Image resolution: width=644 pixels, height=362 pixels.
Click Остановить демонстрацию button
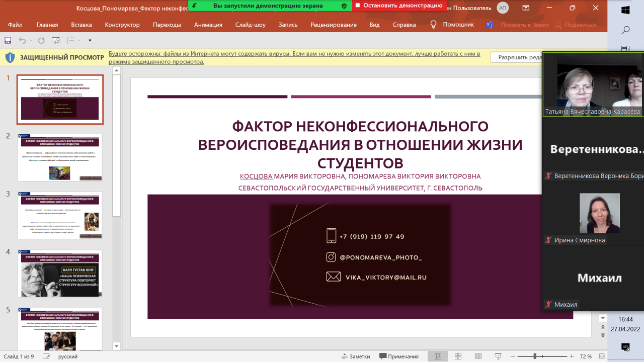pyautogui.click(x=398, y=6)
